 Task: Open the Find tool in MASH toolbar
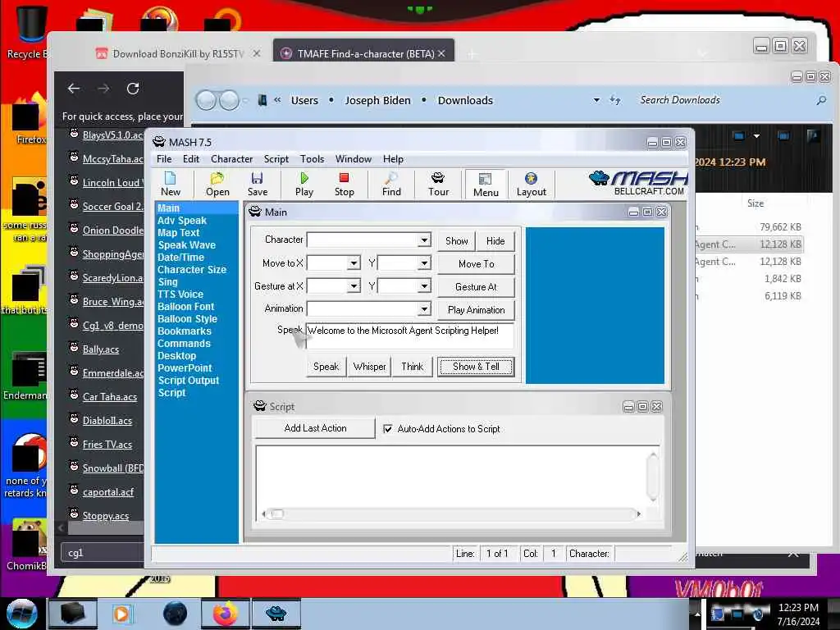(391, 184)
